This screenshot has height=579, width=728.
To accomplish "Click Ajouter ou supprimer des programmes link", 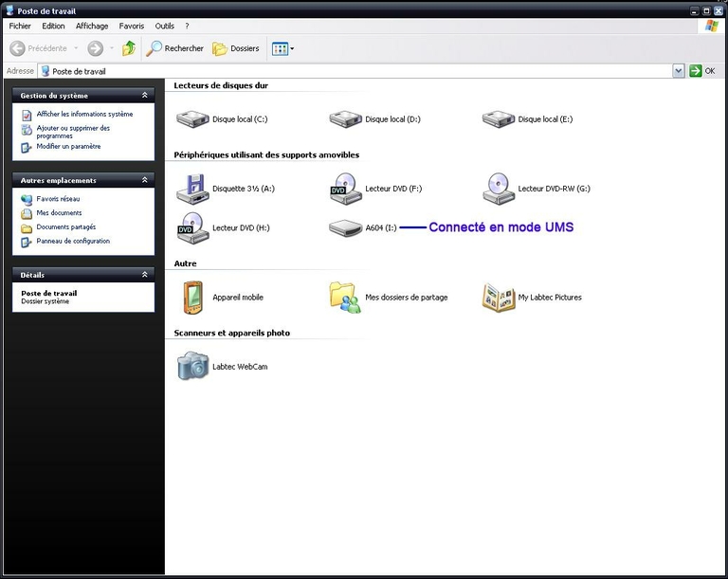I will (x=73, y=132).
